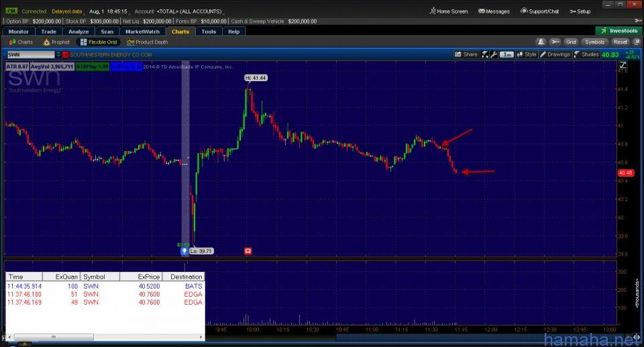Click the Lo: 39.71 price bubble
The height and width of the screenshot is (347, 644).
pos(201,251)
